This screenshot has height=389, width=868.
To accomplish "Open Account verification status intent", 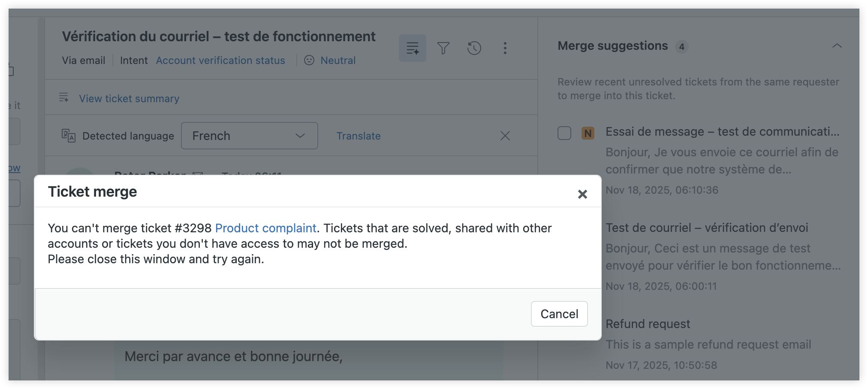I will (220, 61).
